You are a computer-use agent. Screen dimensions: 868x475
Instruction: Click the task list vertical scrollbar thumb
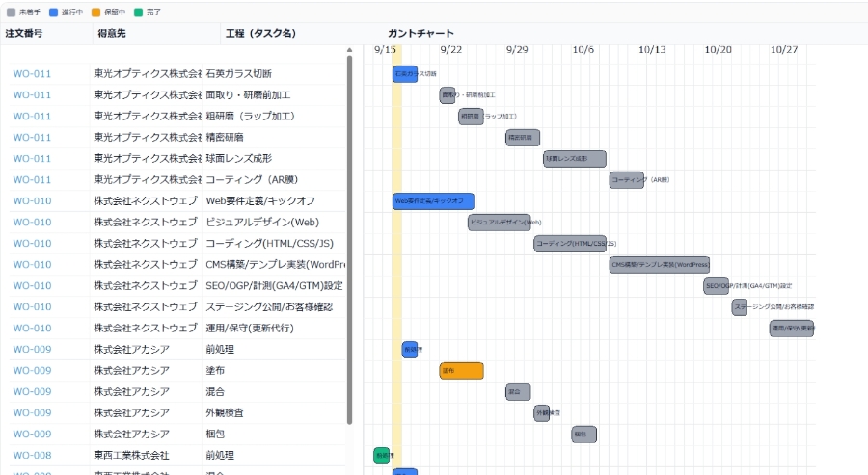click(x=349, y=241)
